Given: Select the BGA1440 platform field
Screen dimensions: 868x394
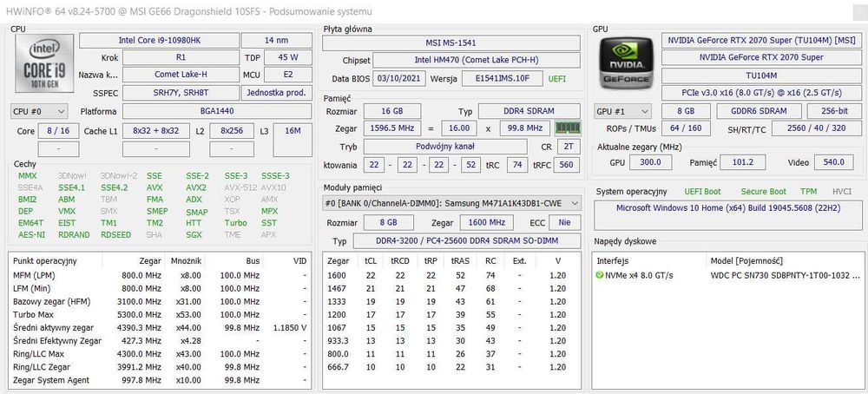Looking at the screenshot, I should [217, 111].
